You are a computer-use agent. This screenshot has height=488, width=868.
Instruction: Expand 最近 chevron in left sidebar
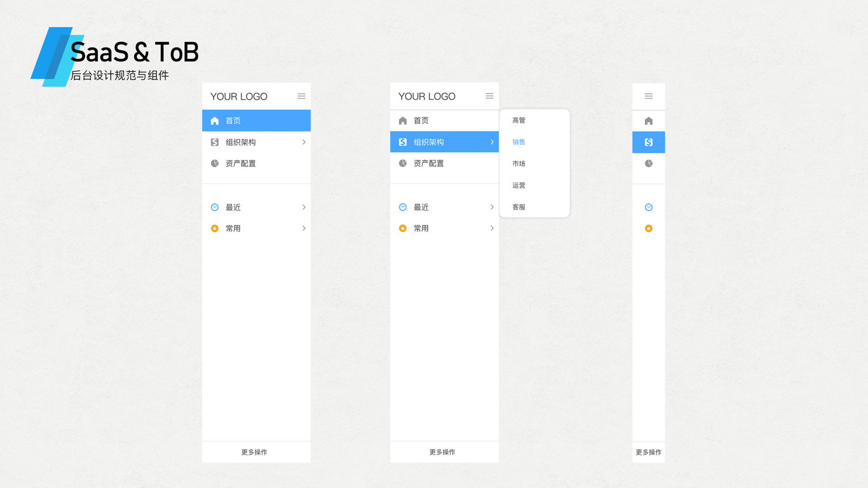pyautogui.click(x=304, y=207)
